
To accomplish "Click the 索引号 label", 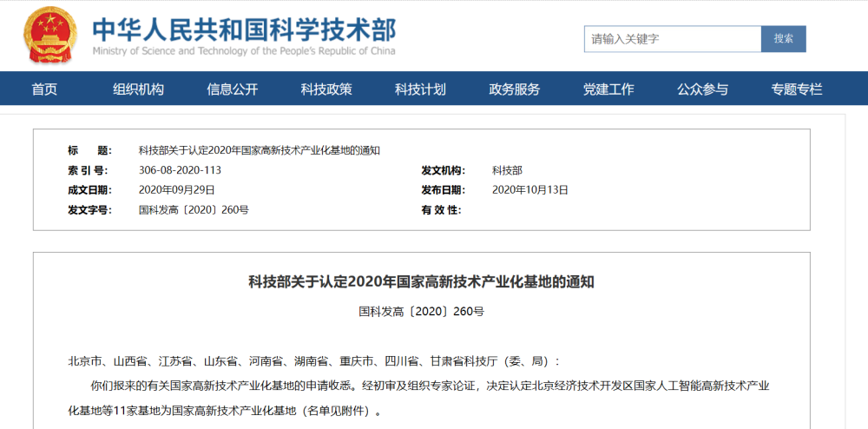I will tap(88, 170).
